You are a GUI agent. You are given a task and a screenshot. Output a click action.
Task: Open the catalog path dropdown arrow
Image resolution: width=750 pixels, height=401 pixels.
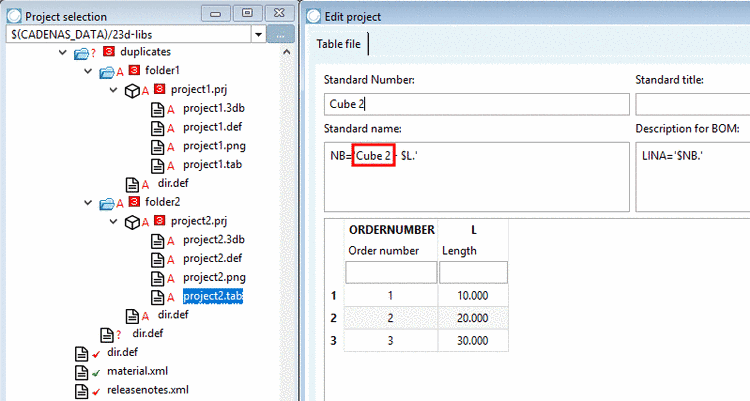tap(258, 34)
